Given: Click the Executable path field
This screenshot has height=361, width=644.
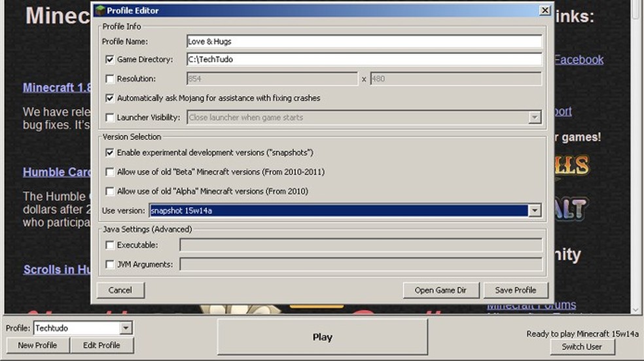Looking at the screenshot, I should (361, 245).
